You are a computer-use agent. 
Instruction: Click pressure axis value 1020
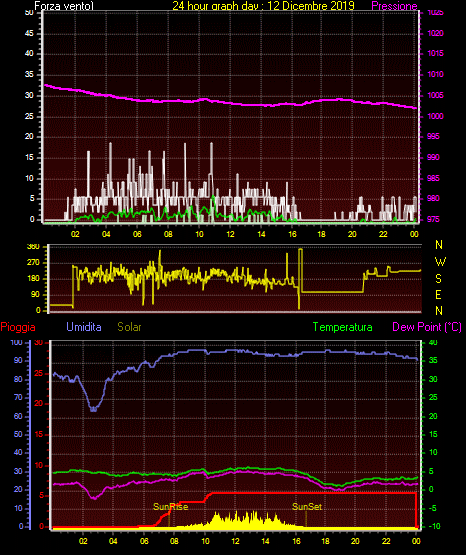435,33
